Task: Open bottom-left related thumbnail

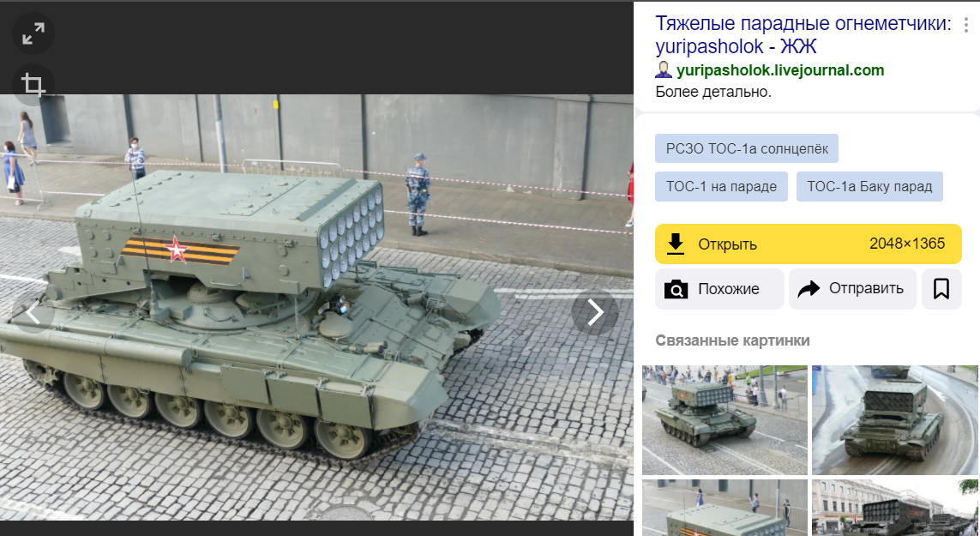Action: (x=724, y=508)
